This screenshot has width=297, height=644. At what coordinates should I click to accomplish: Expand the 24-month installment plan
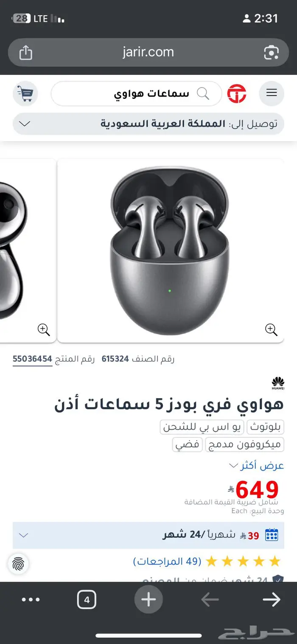[148, 535]
